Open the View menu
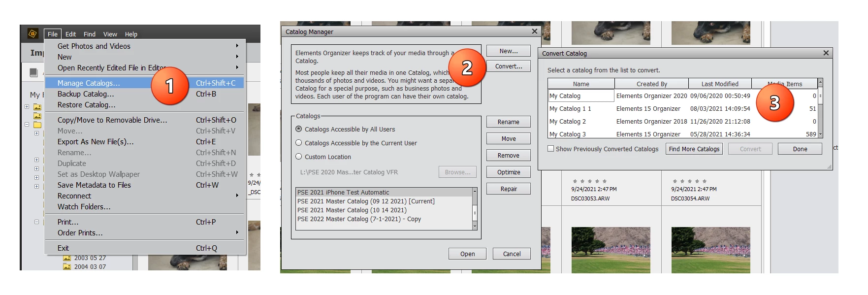 (x=110, y=34)
